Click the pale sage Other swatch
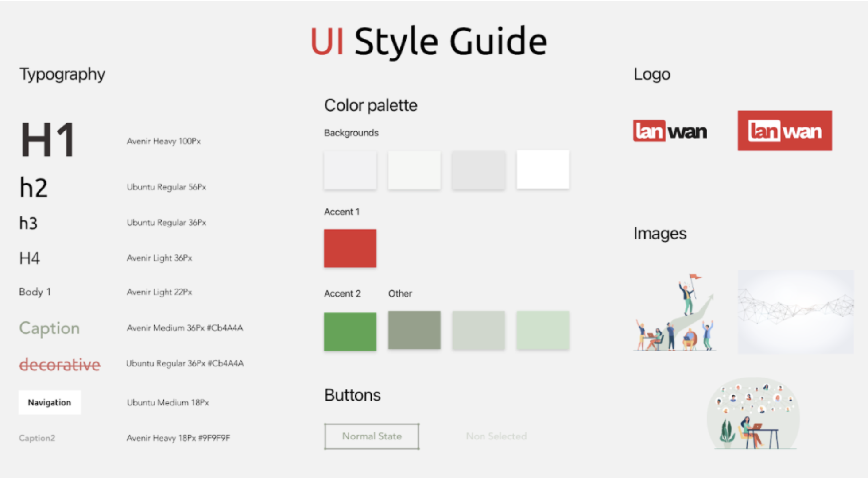Image resolution: width=868 pixels, height=478 pixels. (478, 330)
